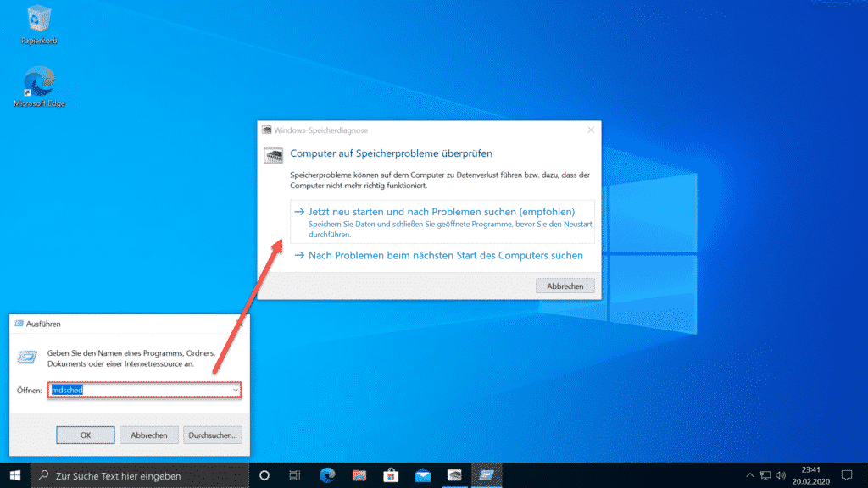This screenshot has height=488, width=868.
Task: Open Task View from the taskbar
Action: (x=295, y=475)
